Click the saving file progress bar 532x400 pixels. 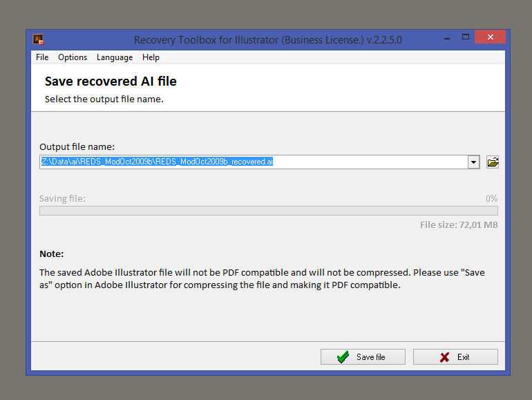pyautogui.click(x=269, y=211)
